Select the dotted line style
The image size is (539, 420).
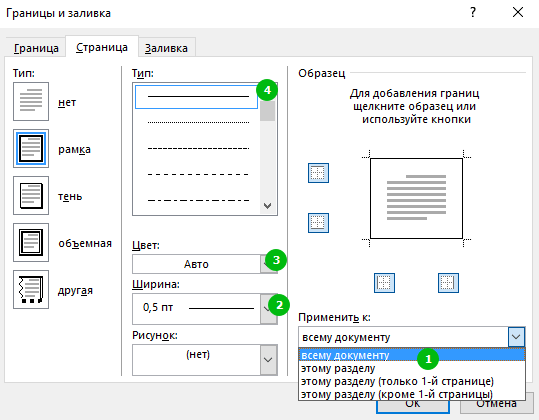coord(198,122)
